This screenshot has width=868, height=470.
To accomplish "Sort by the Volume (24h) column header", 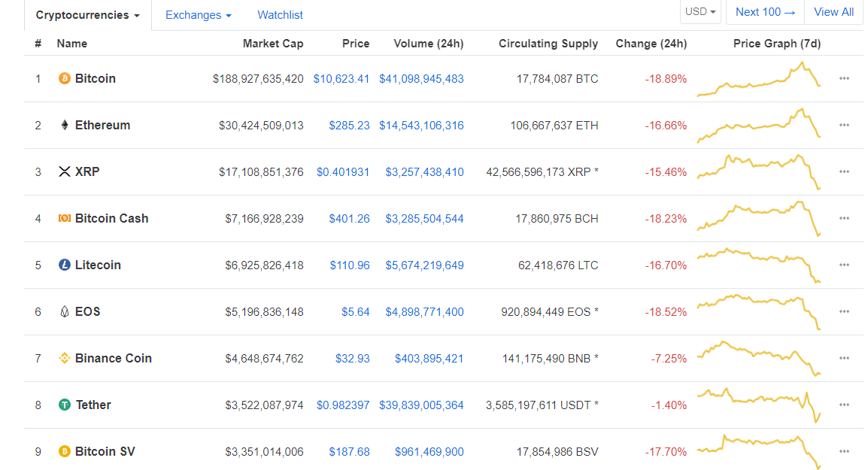I will (x=429, y=44).
